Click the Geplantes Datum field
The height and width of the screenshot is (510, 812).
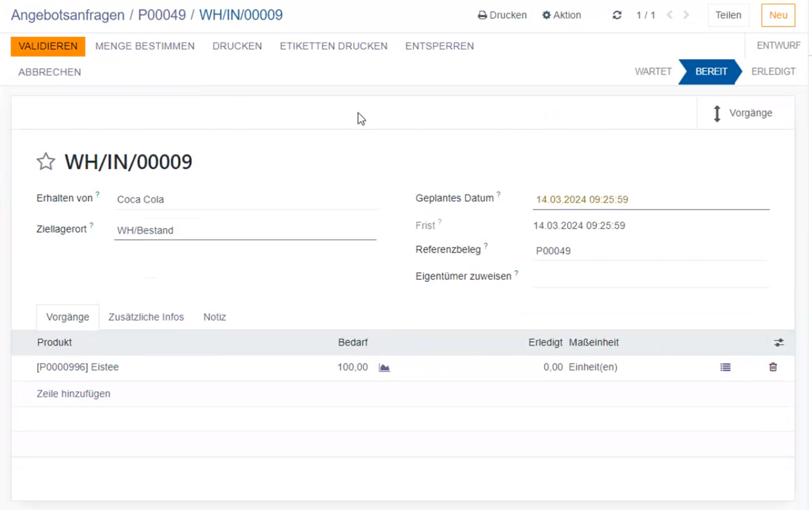click(x=650, y=199)
